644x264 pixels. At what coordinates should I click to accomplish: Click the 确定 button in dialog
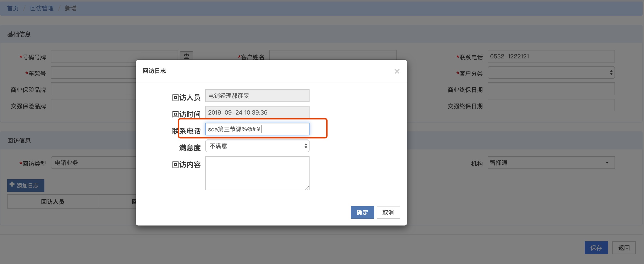tap(362, 212)
